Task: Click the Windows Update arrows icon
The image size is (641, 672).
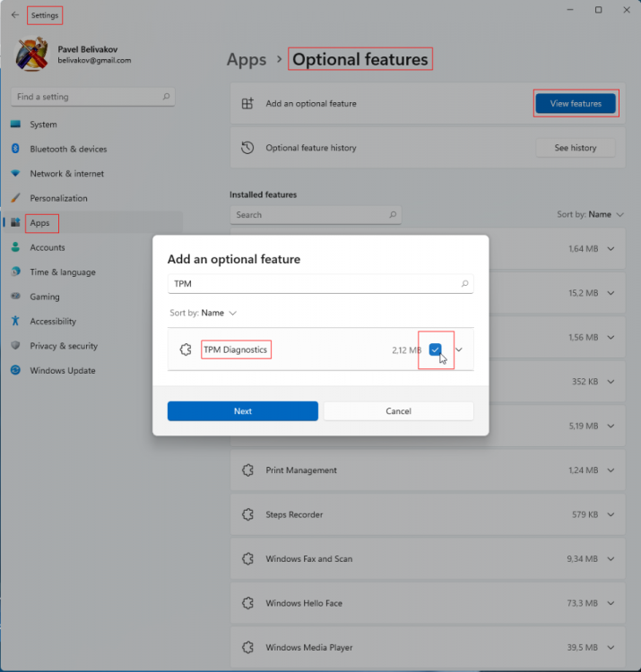Action: (x=15, y=370)
